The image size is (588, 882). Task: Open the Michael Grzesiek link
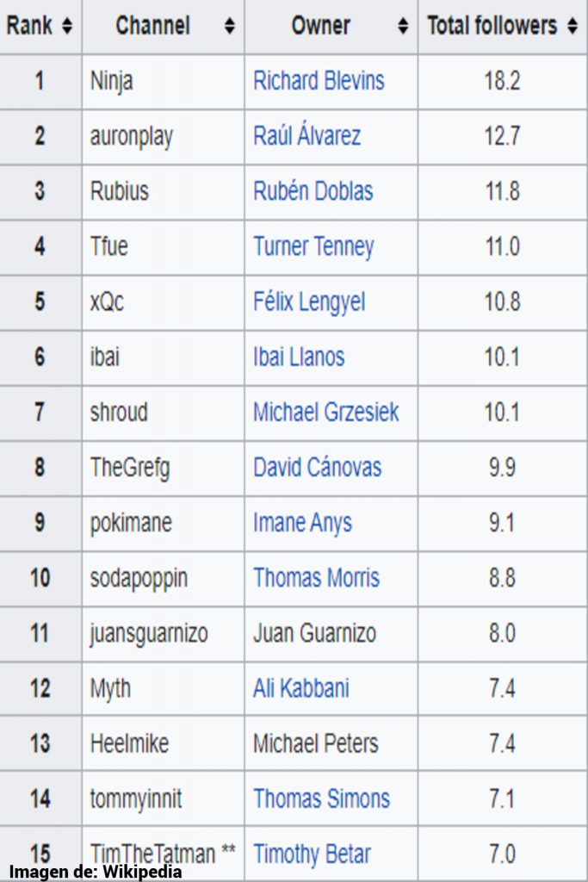[325, 413]
